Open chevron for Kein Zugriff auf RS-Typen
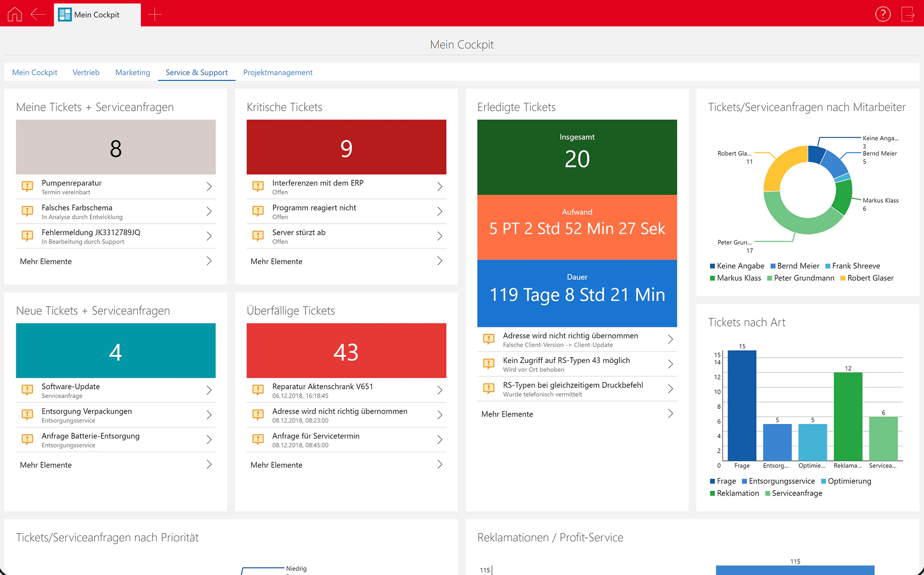Screen dimensions: 924x575 671,364
